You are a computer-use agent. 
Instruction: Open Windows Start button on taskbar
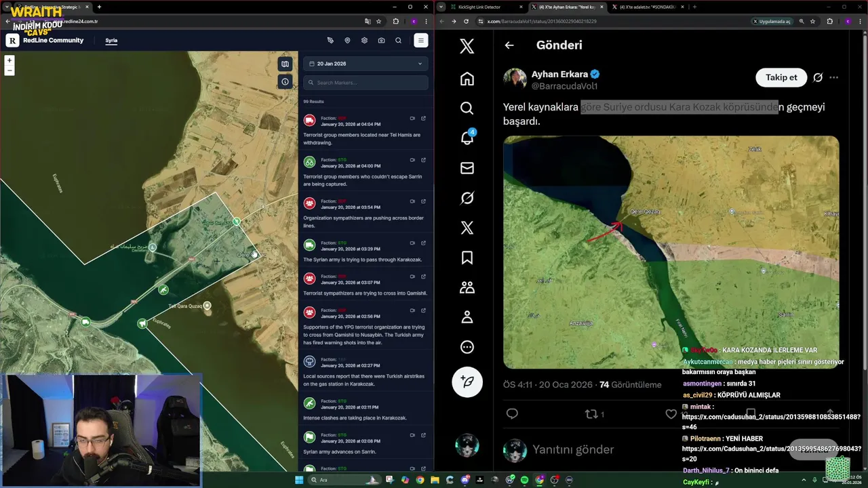(x=299, y=480)
